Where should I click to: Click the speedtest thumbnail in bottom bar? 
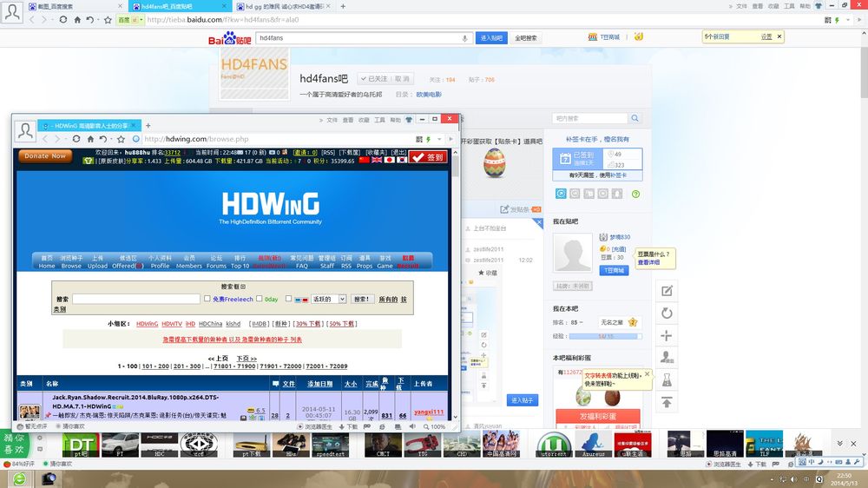pos(330,444)
